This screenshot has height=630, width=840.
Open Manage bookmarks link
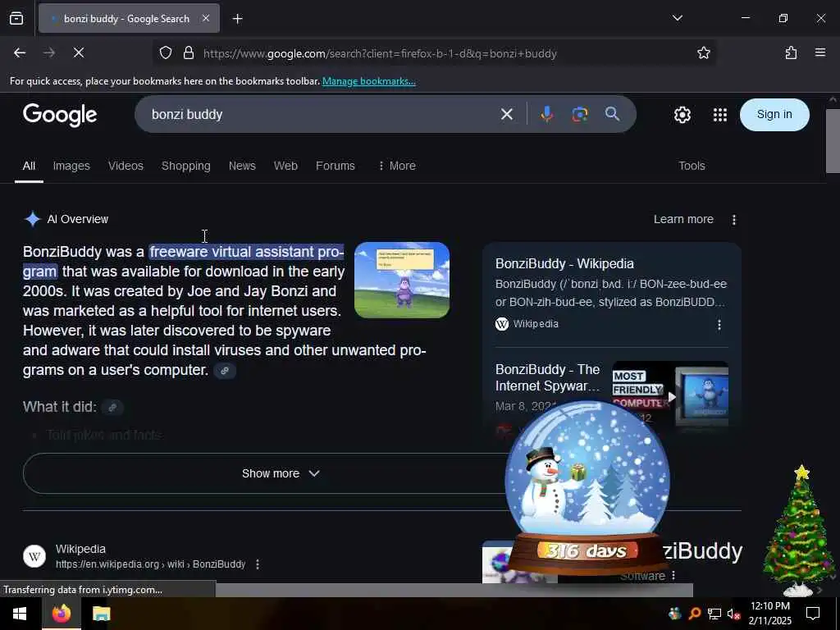(x=368, y=81)
